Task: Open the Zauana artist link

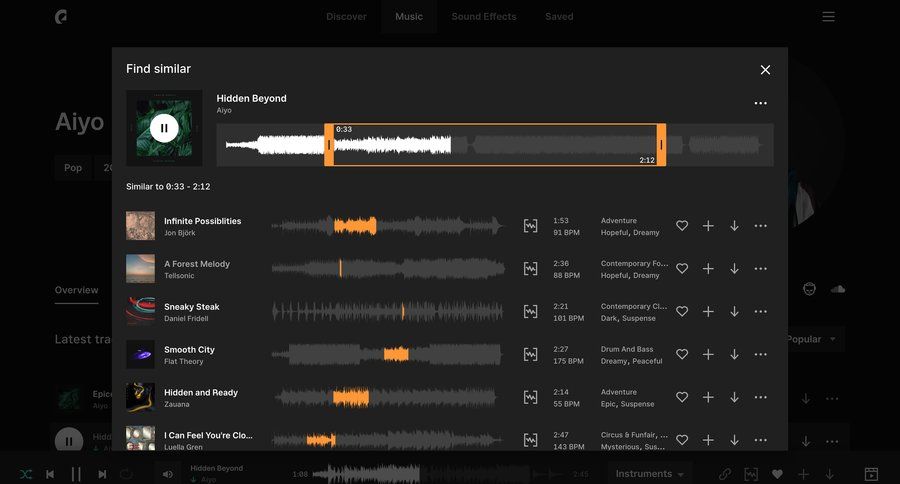Action: 177,404
